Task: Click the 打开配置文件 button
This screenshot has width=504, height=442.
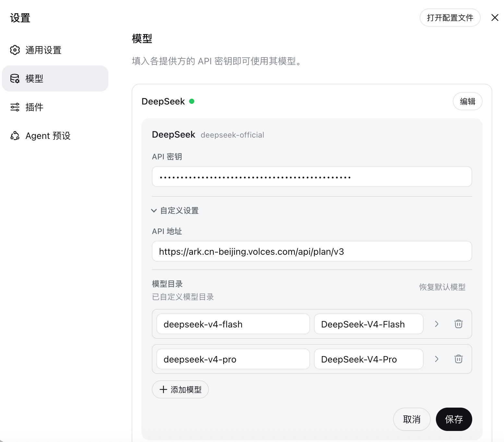Action: 450,18
